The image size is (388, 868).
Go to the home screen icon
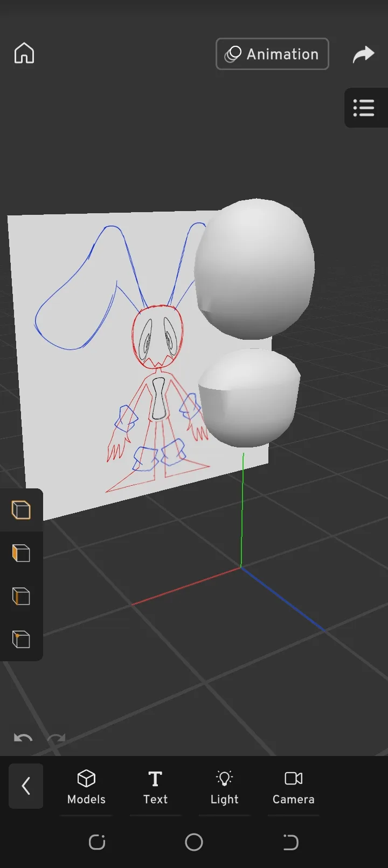(x=24, y=53)
